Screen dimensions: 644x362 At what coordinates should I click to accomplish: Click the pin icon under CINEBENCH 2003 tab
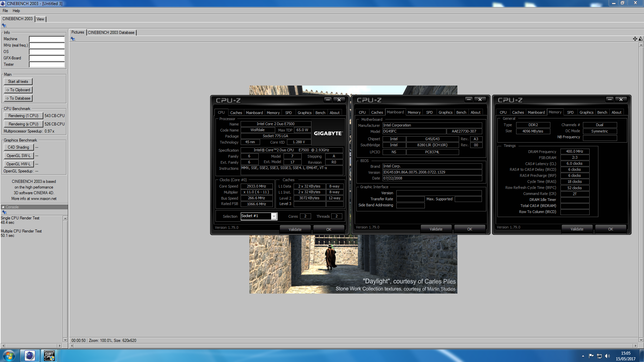[4, 25]
